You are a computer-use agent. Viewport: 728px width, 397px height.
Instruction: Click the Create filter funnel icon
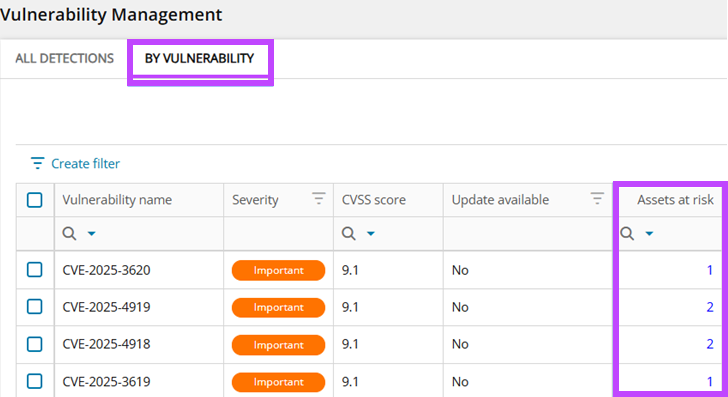click(37, 163)
